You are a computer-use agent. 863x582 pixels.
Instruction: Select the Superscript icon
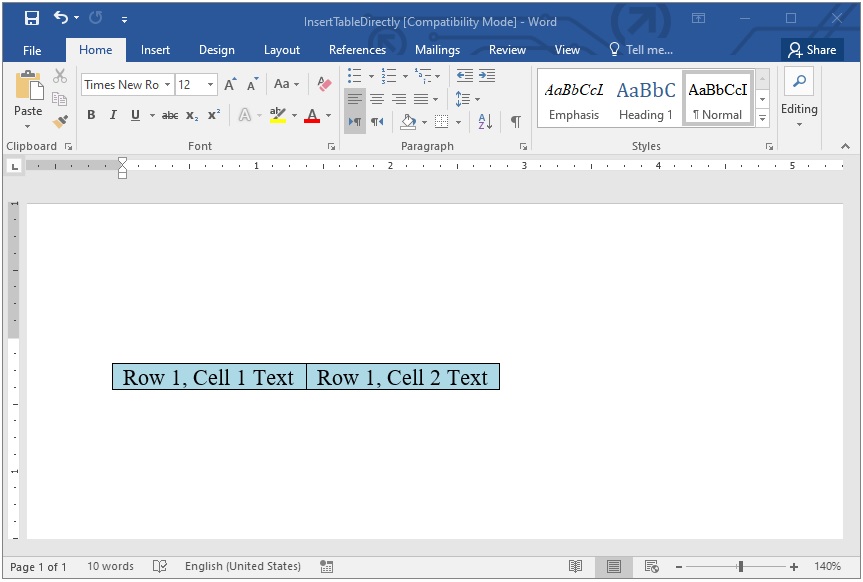[211, 115]
